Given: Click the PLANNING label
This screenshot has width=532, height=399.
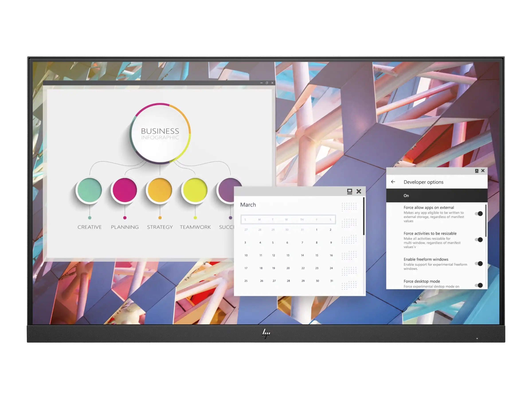Looking at the screenshot, I should [125, 227].
